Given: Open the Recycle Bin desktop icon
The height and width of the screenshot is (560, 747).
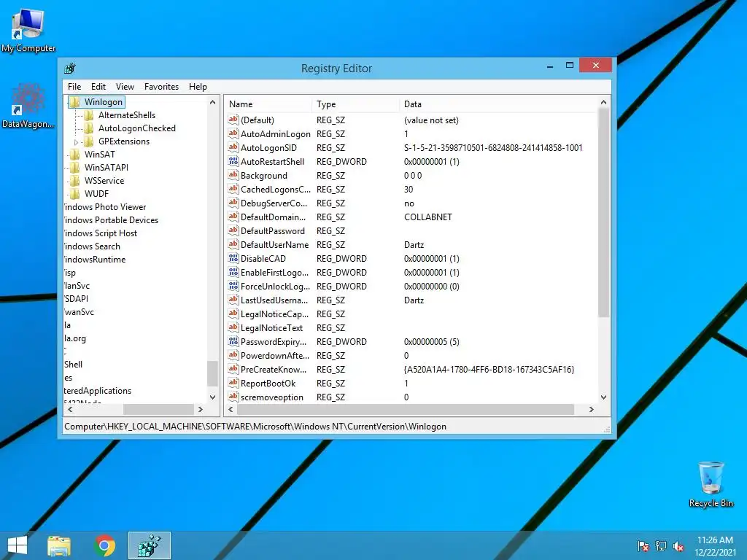Looking at the screenshot, I should (711, 484).
